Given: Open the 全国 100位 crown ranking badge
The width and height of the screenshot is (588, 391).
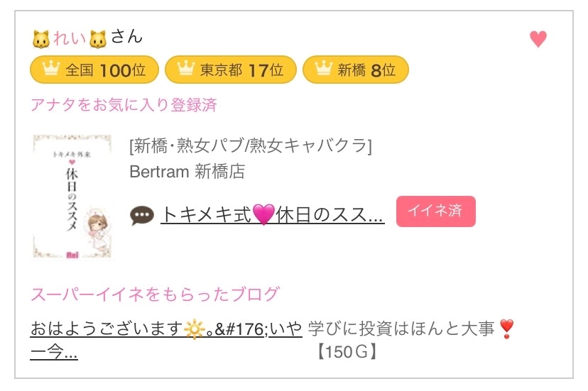Looking at the screenshot, I should click(94, 70).
